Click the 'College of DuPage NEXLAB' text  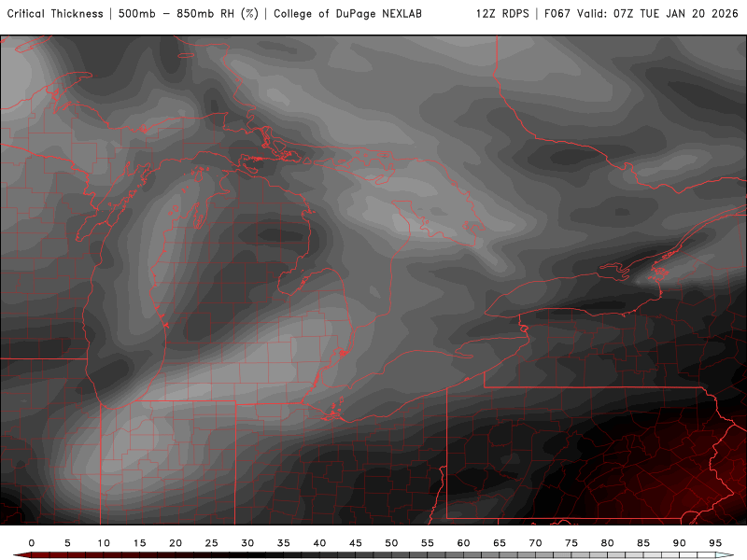[347, 14]
